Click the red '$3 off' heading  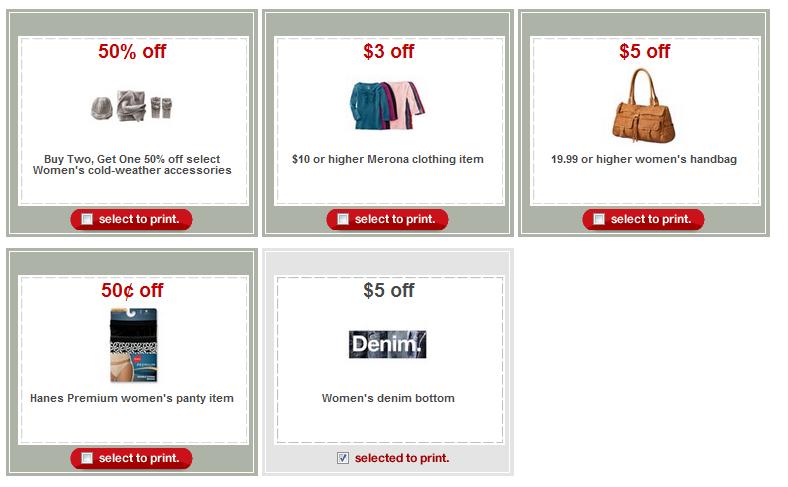(388, 51)
